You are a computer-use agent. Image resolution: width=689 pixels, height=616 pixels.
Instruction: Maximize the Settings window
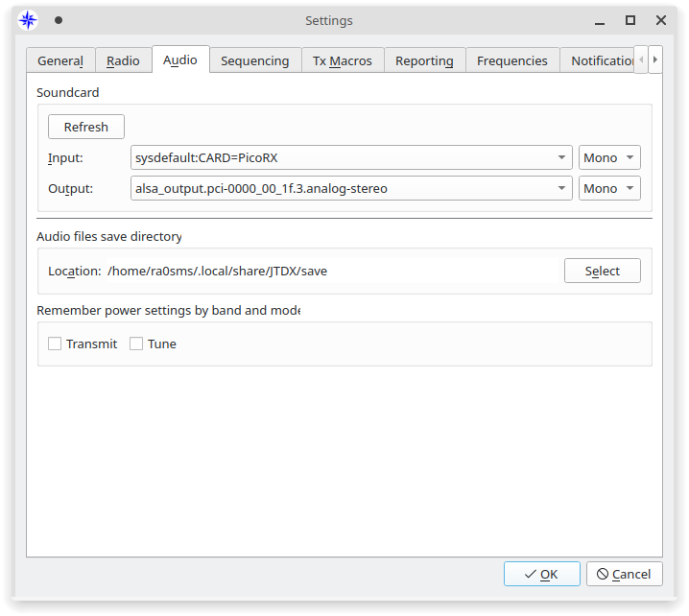click(630, 20)
